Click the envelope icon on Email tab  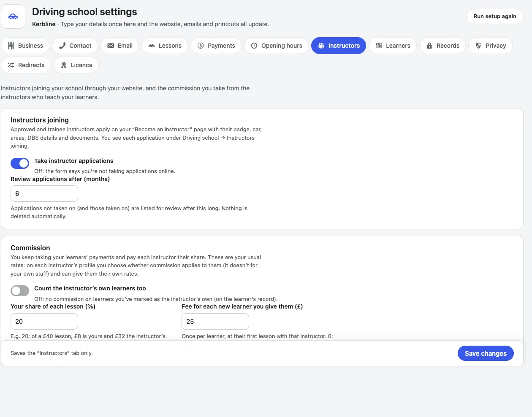(111, 46)
